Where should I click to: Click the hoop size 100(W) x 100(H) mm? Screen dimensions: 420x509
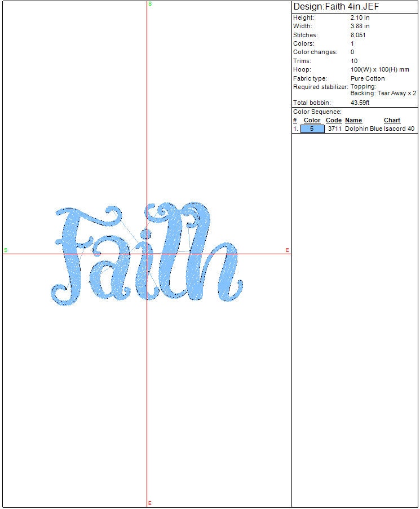coord(379,69)
